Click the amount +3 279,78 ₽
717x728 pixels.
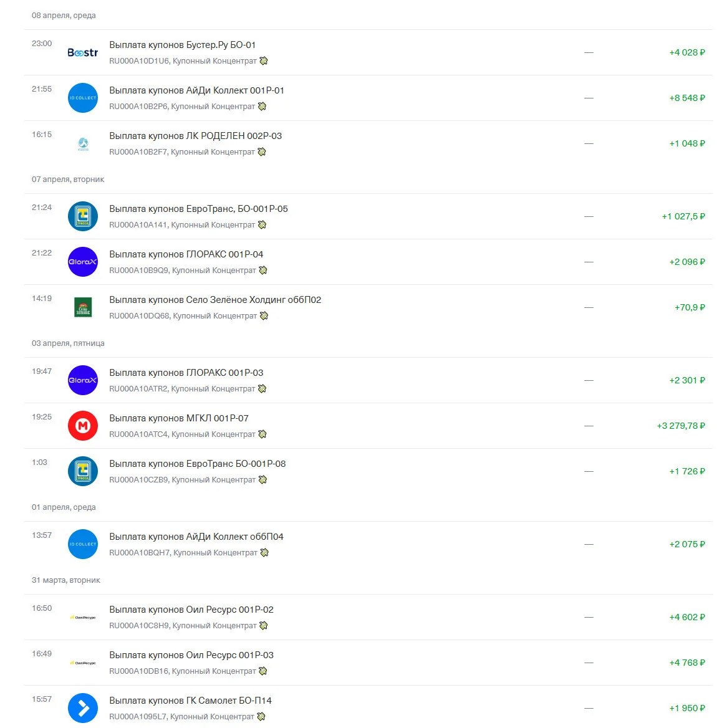pos(681,426)
